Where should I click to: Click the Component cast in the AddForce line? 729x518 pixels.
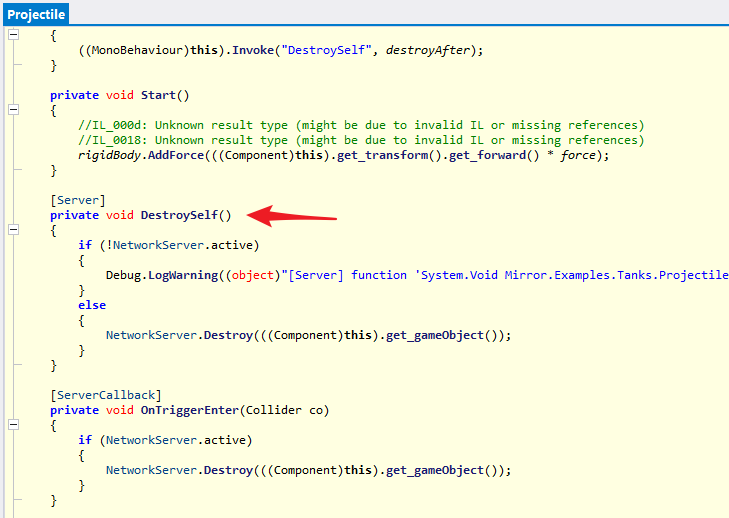[256, 155]
